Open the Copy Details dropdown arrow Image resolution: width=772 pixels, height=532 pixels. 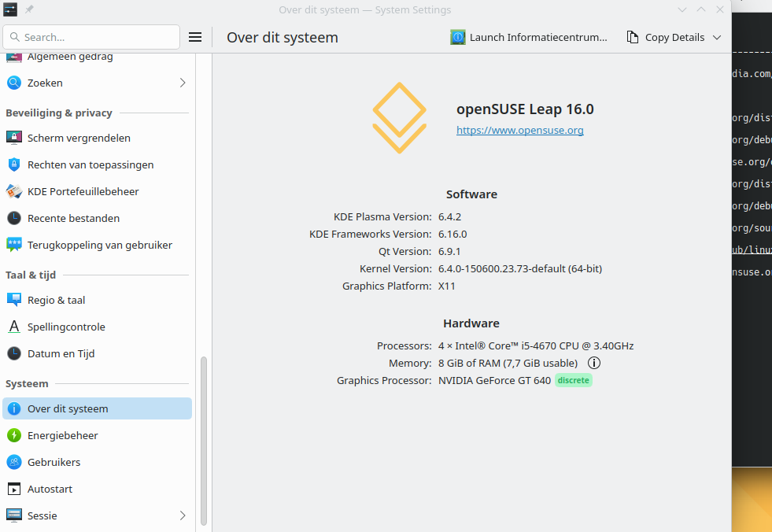tap(716, 37)
